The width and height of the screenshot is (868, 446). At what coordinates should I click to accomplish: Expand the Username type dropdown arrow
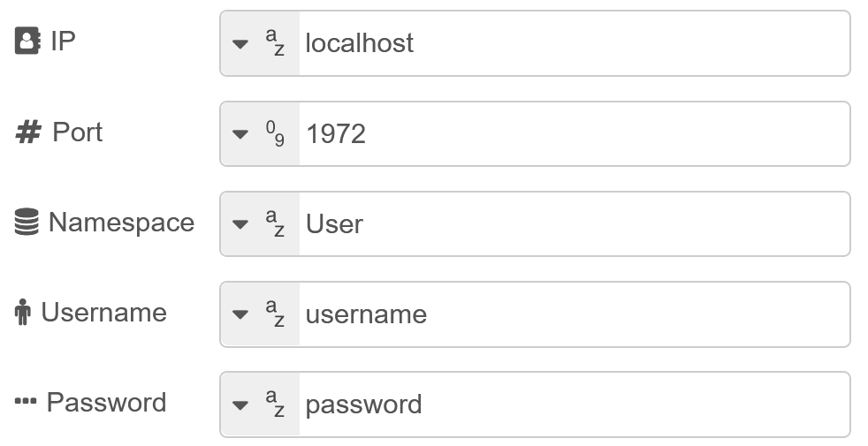pos(240,314)
